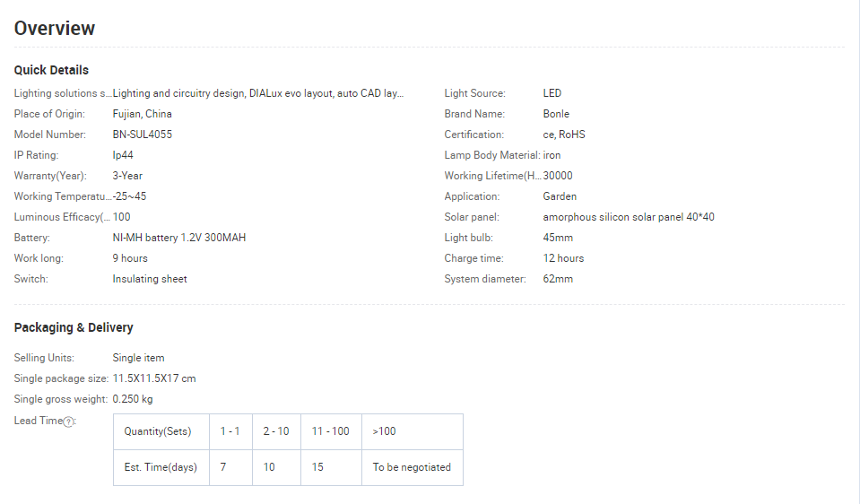Click the amorphous silicon solar panel value
Screen dimensions: 860x504
(x=628, y=217)
